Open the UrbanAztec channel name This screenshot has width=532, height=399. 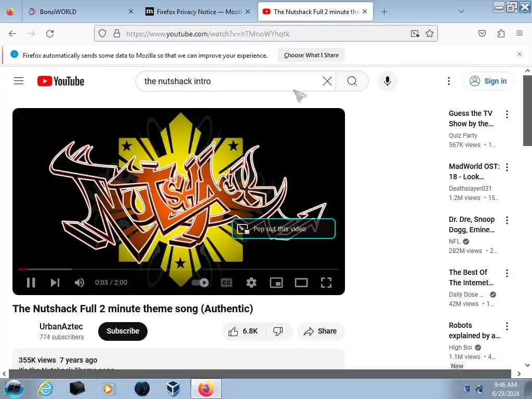61,326
